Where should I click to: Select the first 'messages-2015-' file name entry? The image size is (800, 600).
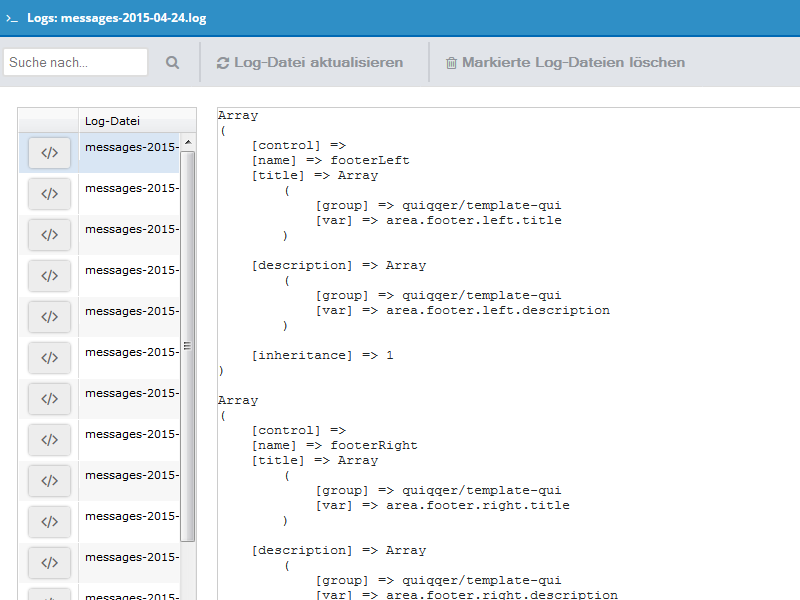[x=131, y=147]
